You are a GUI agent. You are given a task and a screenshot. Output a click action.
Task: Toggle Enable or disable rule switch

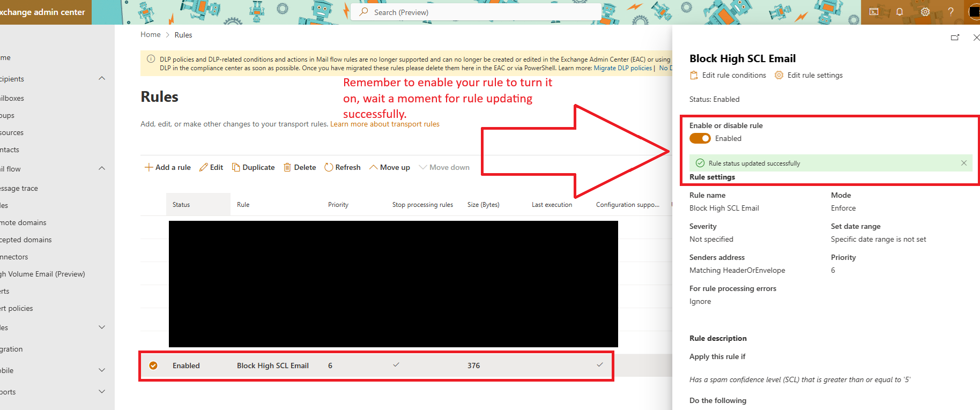(700, 138)
